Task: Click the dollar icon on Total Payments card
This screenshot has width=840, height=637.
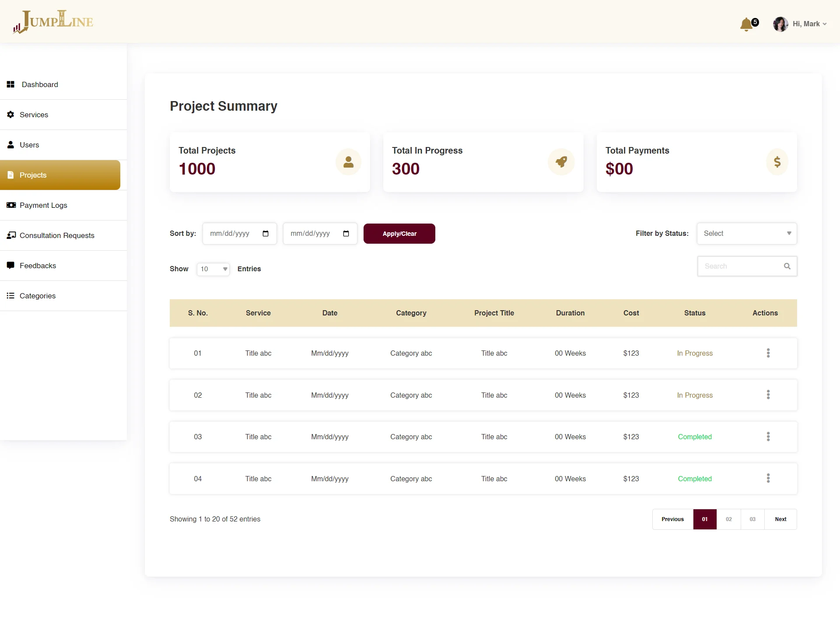Action: [x=777, y=162]
